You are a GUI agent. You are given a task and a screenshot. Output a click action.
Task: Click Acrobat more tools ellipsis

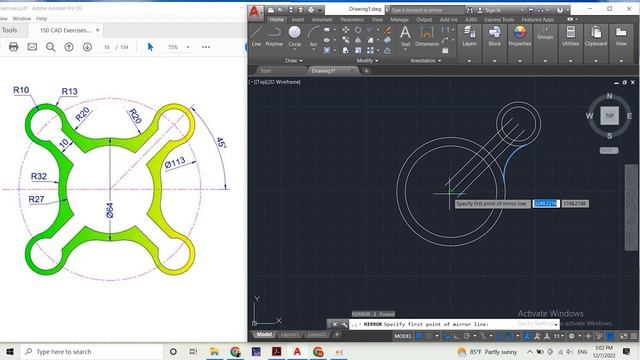(x=206, y=47)
